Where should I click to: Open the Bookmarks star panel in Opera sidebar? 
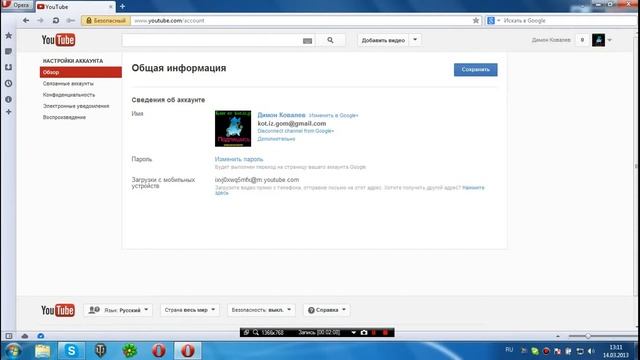coord(8,36)
